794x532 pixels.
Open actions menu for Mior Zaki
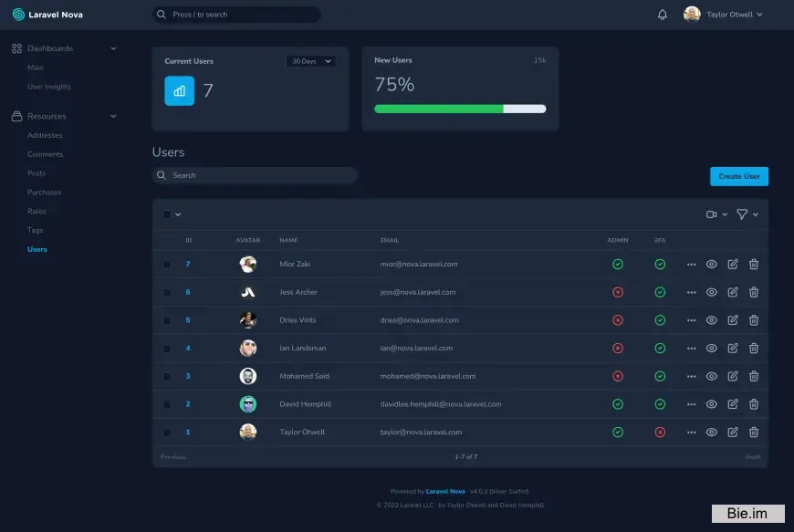pyautogui.click(x=691, y=265)
